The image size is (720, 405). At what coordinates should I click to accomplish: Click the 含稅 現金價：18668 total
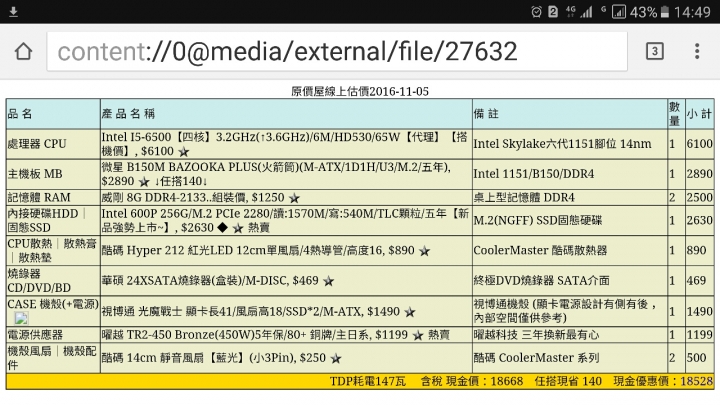[472, 381]
